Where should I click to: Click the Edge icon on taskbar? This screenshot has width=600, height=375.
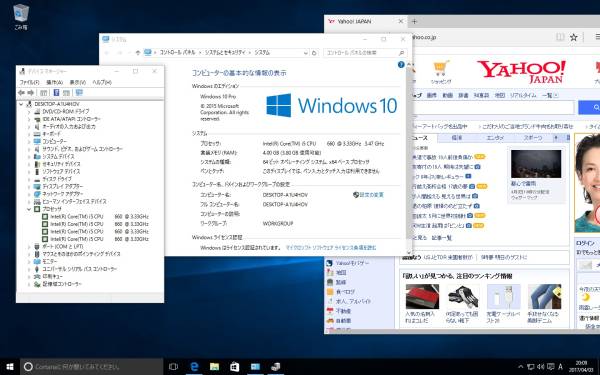click(194, 367)
